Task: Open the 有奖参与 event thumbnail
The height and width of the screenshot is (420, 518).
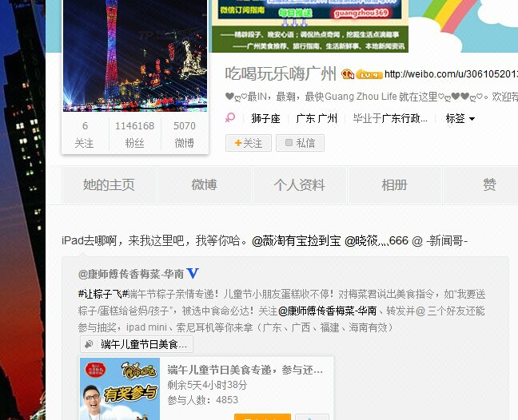Action: [x=120, y=389]
